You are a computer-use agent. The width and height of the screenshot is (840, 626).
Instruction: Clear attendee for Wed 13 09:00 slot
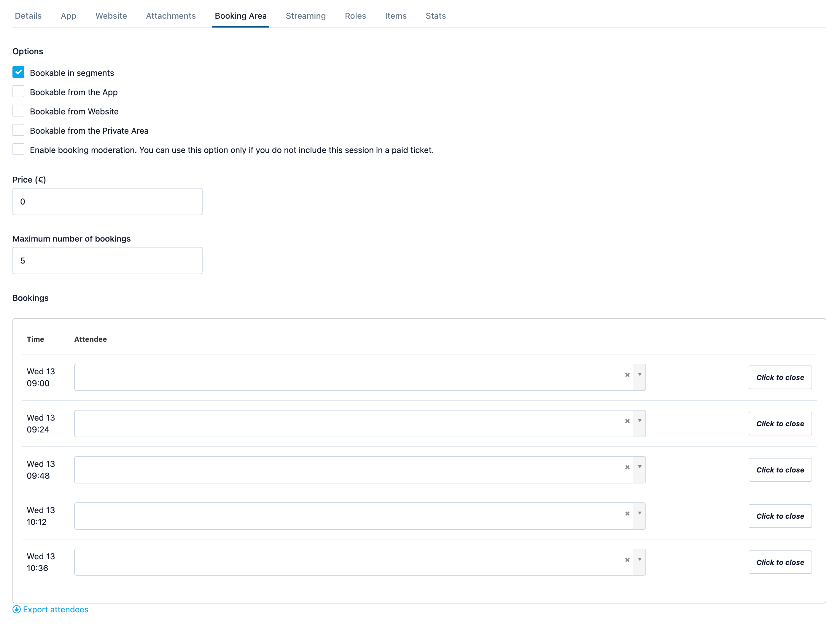(627, 375)
